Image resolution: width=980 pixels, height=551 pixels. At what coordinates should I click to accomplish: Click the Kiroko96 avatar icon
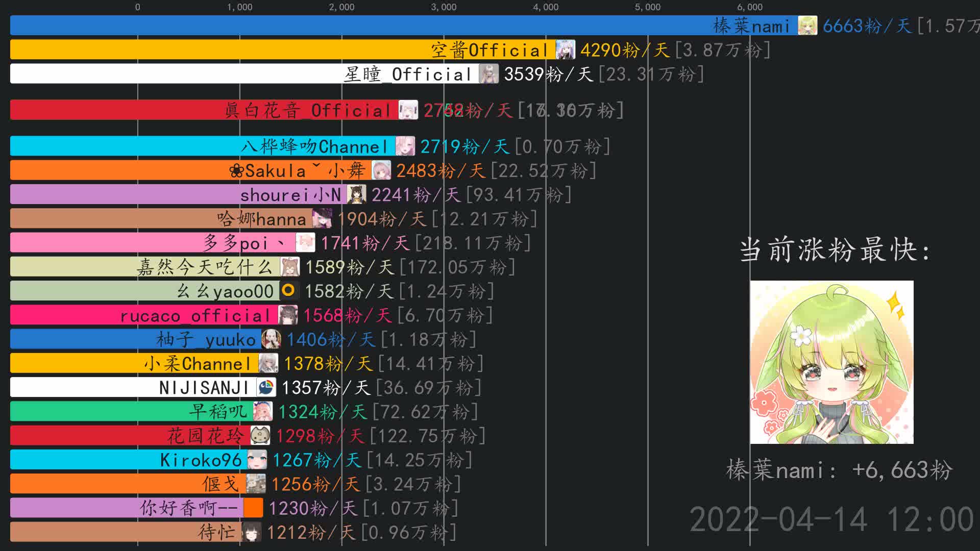tap(258, 459)
